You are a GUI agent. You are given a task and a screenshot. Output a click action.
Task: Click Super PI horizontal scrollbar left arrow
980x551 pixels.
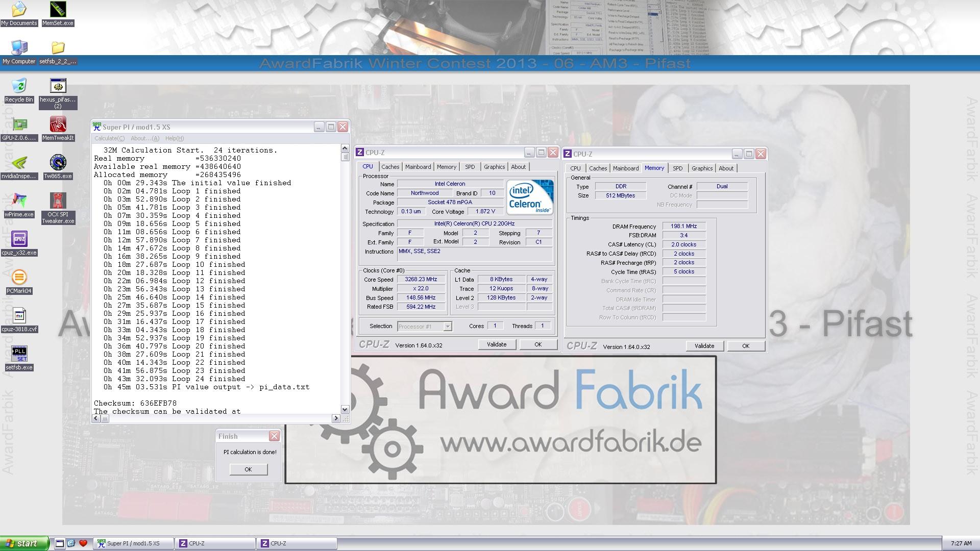pos(96,418)
